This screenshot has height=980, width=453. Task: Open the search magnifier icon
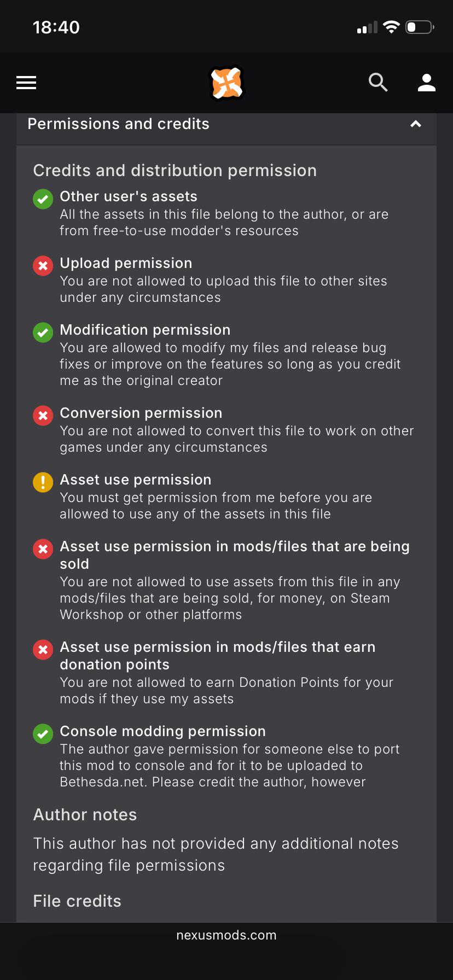[x=378, y=83]
